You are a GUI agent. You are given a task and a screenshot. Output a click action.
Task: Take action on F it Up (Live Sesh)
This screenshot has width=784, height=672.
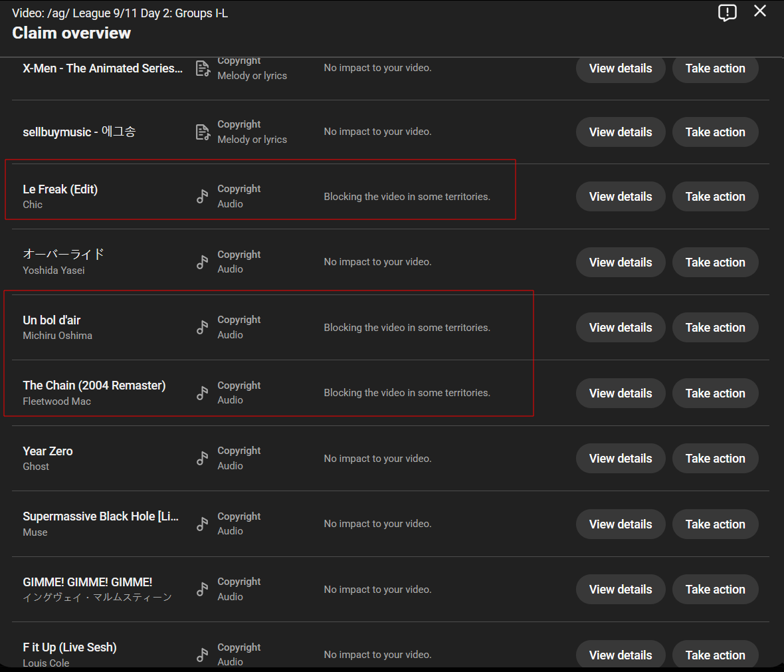(715, 655)
